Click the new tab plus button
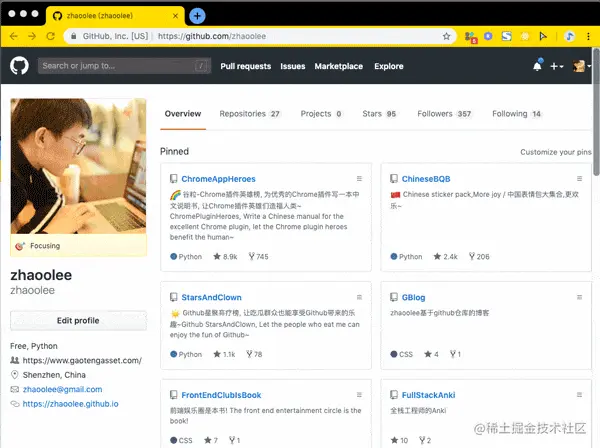 coord(197,16)
